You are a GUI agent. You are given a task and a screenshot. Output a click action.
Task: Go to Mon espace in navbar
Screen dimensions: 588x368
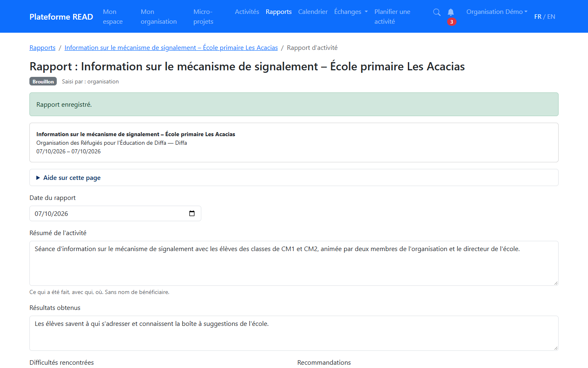(x=113, y=17)
